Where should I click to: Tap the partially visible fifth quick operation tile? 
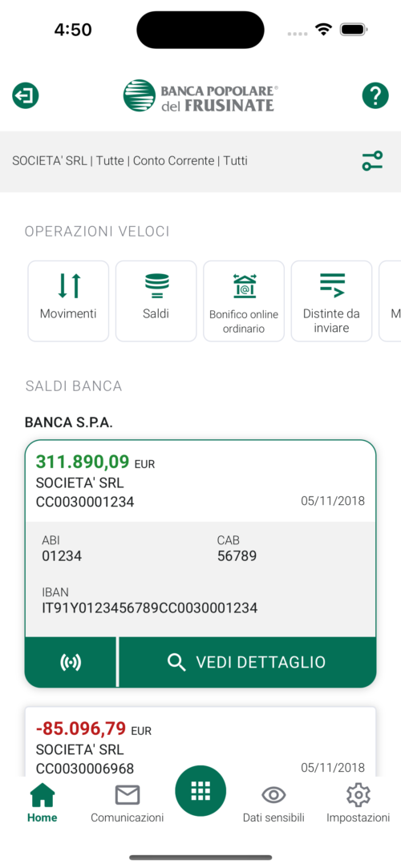pyautogui.click(x=390, y=301)
